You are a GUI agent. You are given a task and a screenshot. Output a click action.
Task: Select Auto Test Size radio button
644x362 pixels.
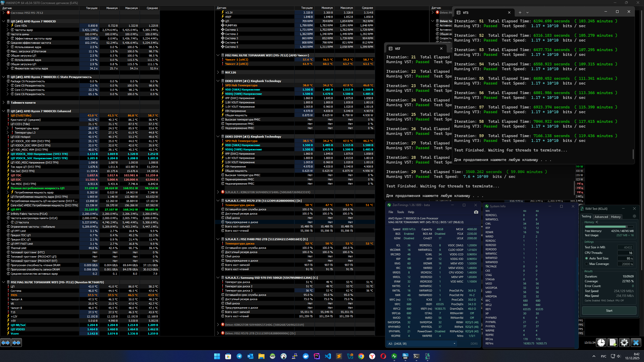tap(587, 258)
